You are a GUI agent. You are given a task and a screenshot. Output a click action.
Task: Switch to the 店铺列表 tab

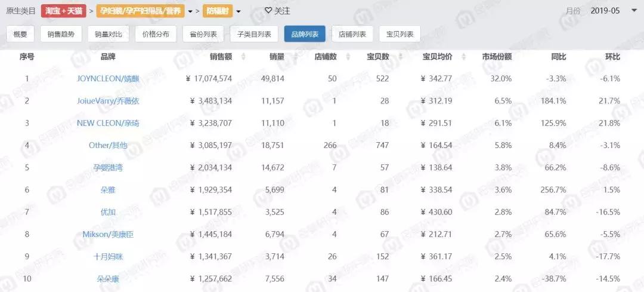(x=352, y=34)
